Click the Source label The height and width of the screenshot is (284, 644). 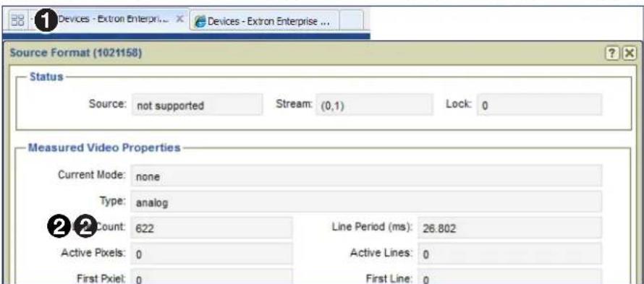pos(108,104)
